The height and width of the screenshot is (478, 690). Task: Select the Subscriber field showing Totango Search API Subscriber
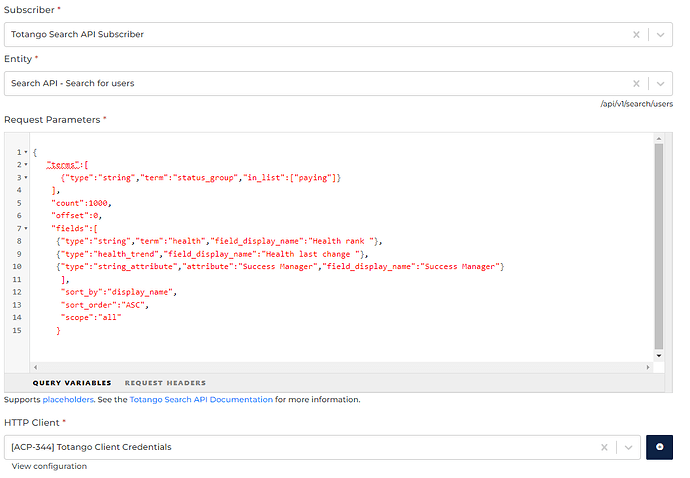338,35
